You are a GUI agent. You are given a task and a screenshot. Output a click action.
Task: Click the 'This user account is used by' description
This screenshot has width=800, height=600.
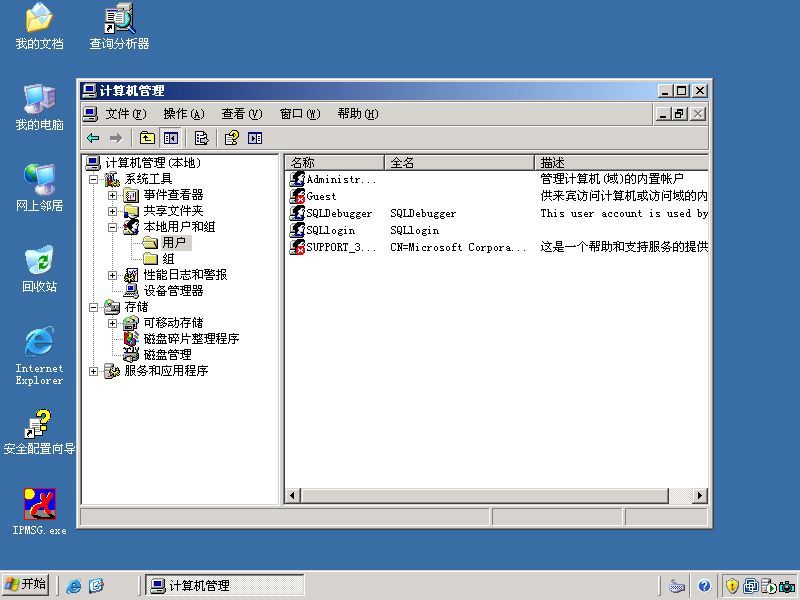[x=623, y=213]
